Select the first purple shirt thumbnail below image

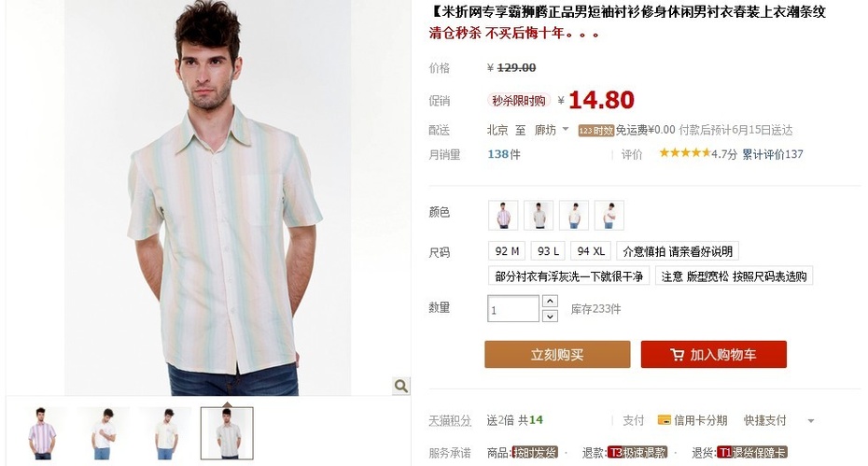(x=42, y=433)
